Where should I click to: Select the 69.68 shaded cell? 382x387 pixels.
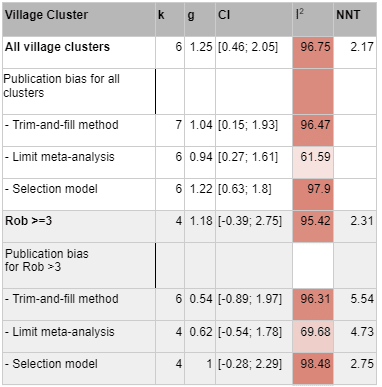pos(313,337)
